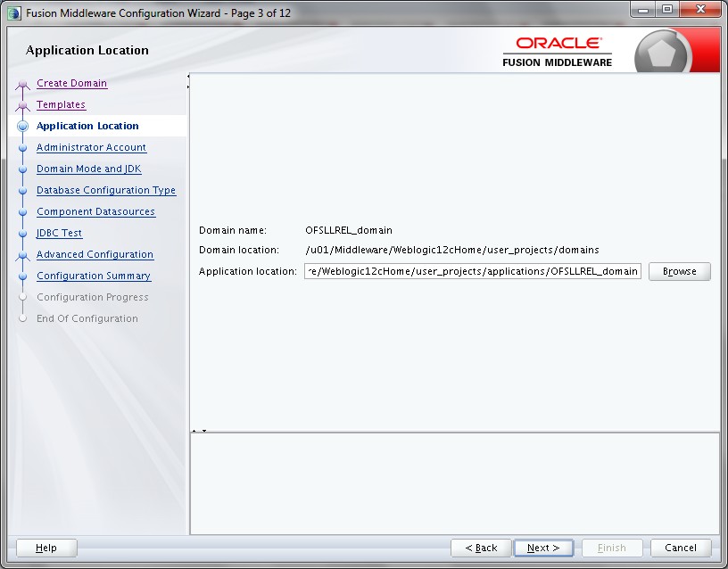Maximize the Configuration Wizard window
The image size is (728, 569).
pos(667,9)
